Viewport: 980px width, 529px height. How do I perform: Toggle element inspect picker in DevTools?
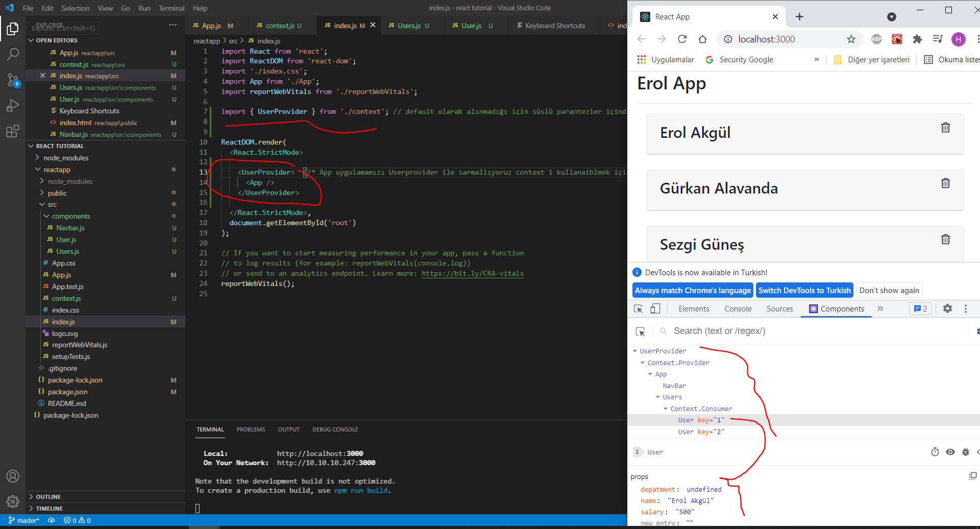click(x=638, y=308)
